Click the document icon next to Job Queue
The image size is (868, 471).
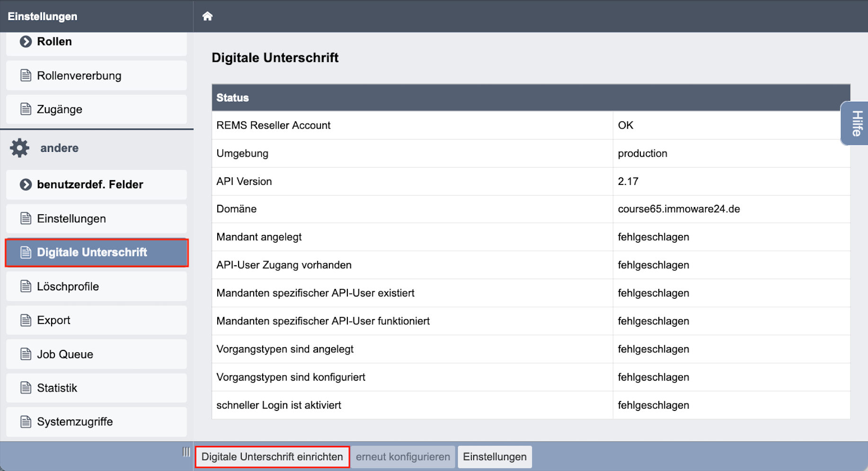(x=26, y=354)
